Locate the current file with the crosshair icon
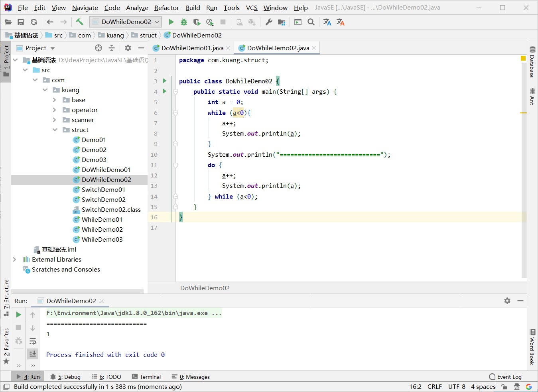The image size is (538, 392). click(99, 48)
